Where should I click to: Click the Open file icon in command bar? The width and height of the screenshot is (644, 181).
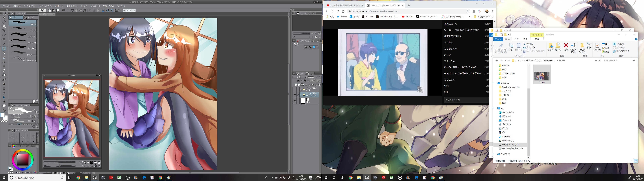54,10
